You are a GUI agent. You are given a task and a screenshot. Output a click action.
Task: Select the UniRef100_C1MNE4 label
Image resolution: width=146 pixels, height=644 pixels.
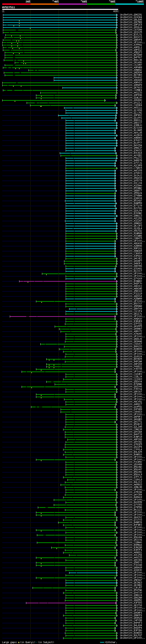[x=131, y=90]
